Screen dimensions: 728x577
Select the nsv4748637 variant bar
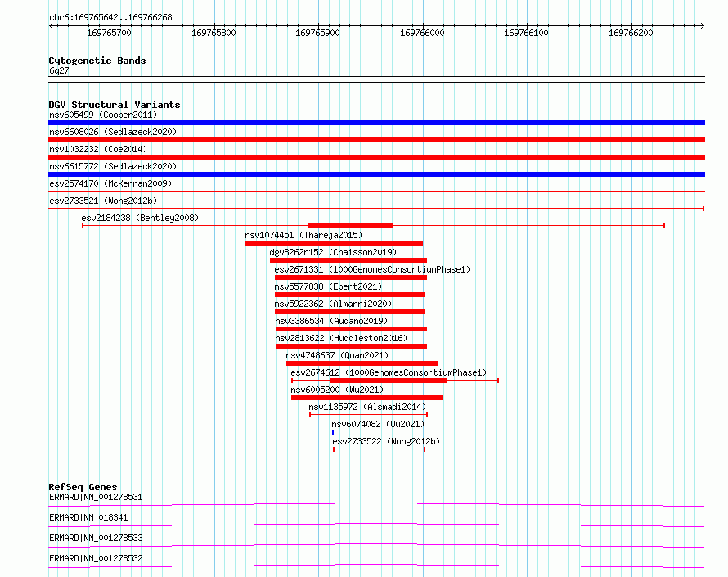pyautogui.click(x=362, y=363)
